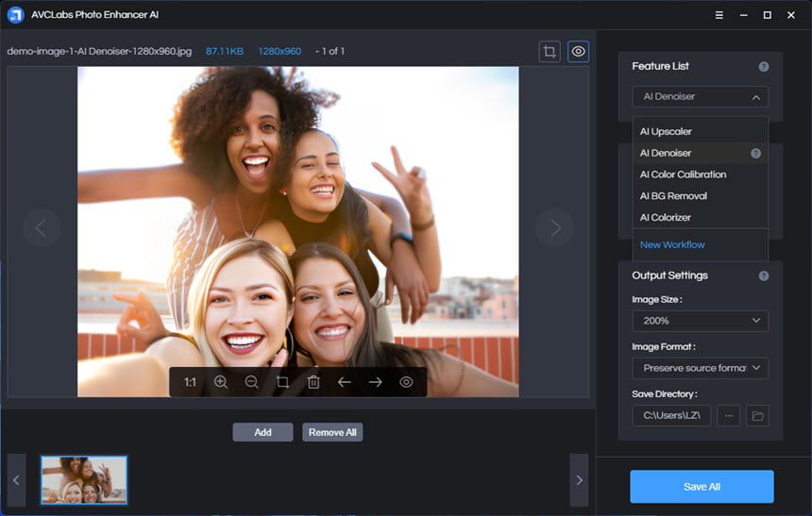
Task: Open the hamburger menu in title bar
Action: point(719,15)
